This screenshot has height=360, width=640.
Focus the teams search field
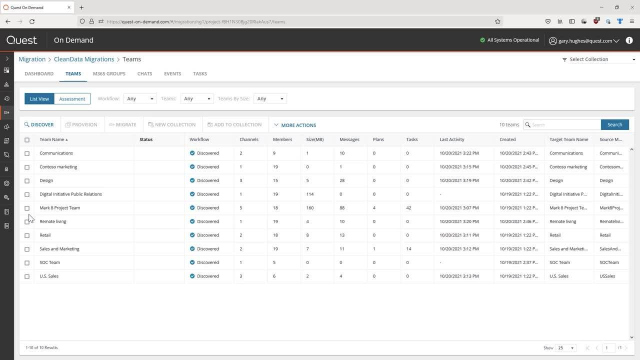pos(562,125)
